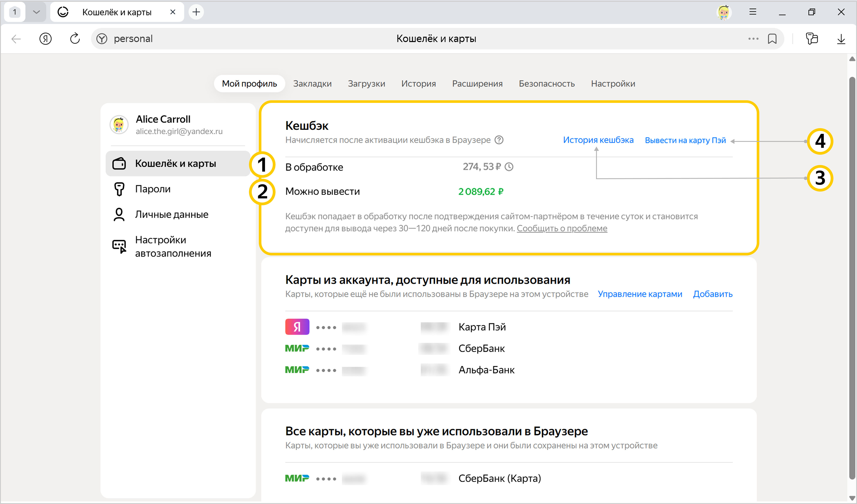Open the browser hamburger menu icon

point(753,12)
